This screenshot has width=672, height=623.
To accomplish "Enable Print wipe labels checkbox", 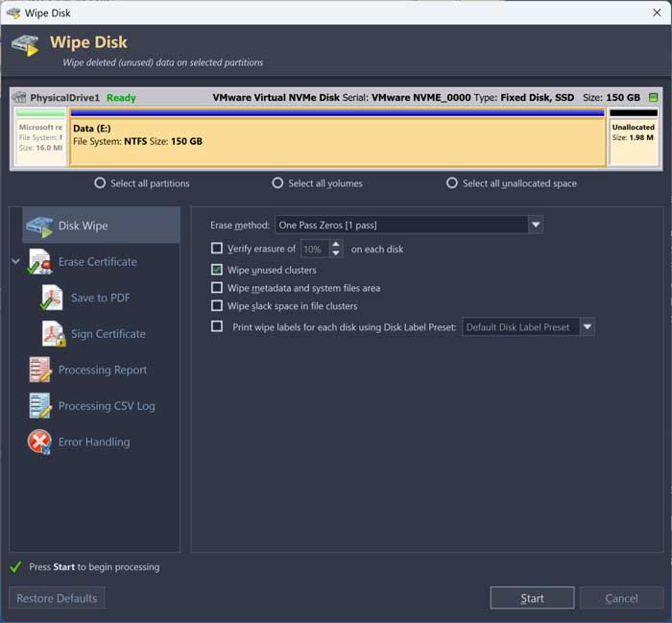I will tap(217, 326).
